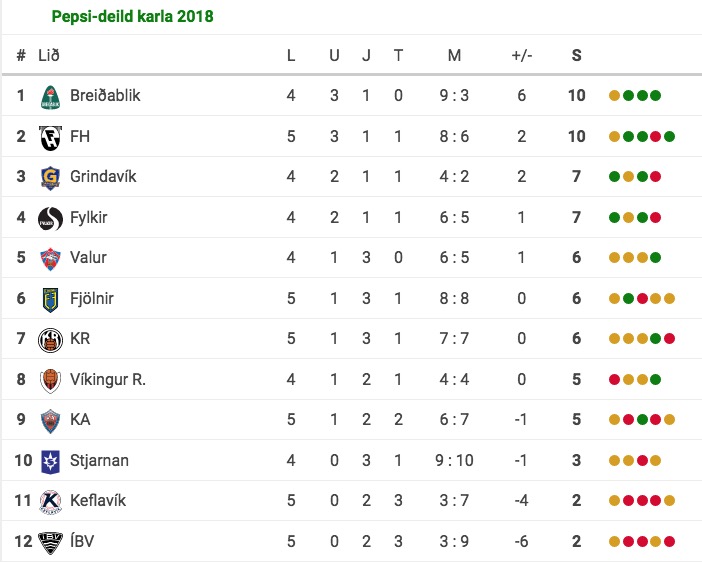The height and width of the screenshot is (562, 702).
Task: Open the Pepsi-deild karla 2018 heading link
Action: pos(132,17)
